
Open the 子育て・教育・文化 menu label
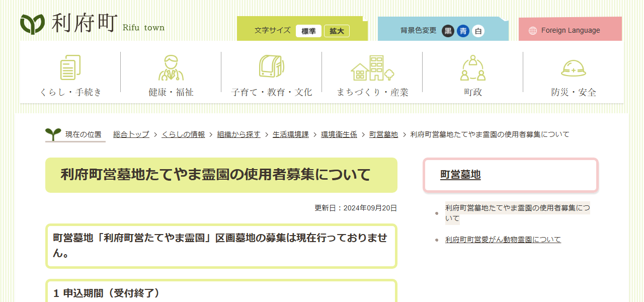272,92
